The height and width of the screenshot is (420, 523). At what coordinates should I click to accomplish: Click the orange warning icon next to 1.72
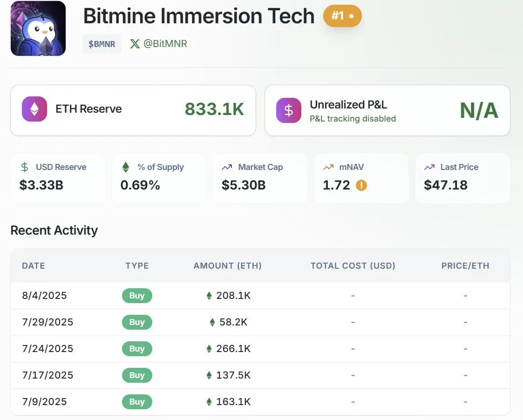pos(361,185)
